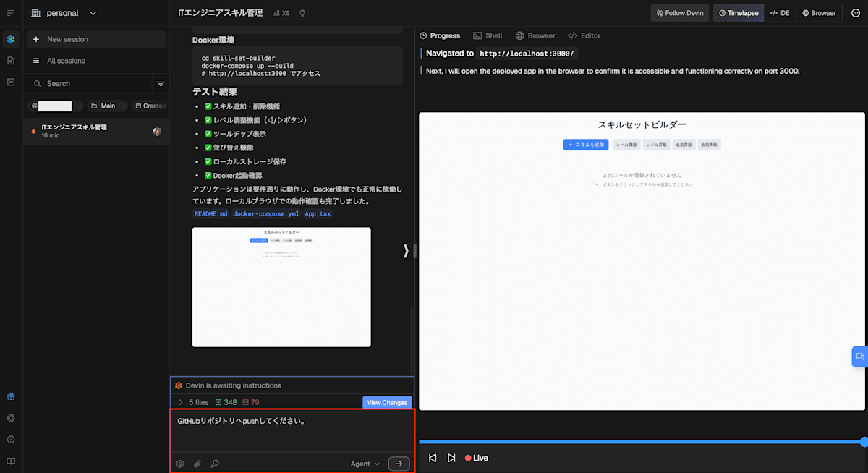Click the redacted user filter chip
Screen dimensions: 868x473
point(56,106)
